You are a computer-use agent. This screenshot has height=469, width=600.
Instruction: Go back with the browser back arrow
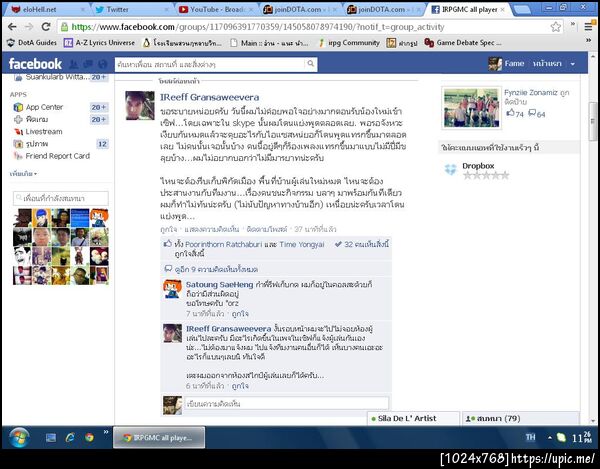tap(12, 27)
